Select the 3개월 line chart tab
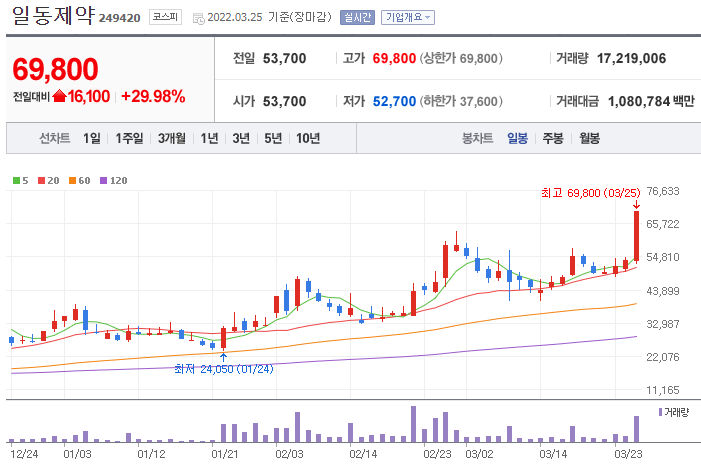This screenshot has height=465, width=701. (x=172, y=138)
